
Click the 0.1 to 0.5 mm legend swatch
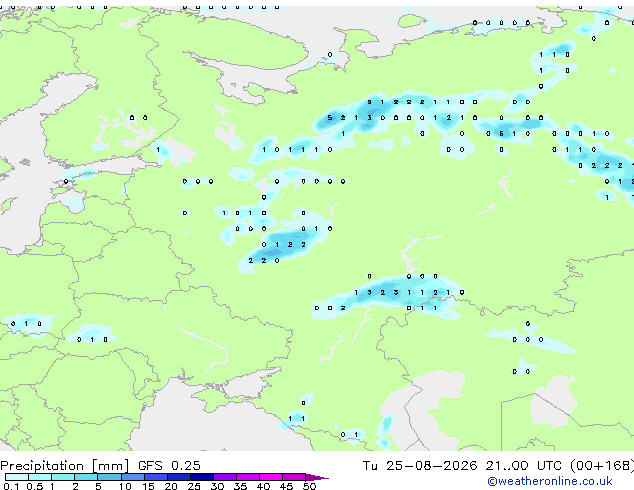click(x=17, y=477)
